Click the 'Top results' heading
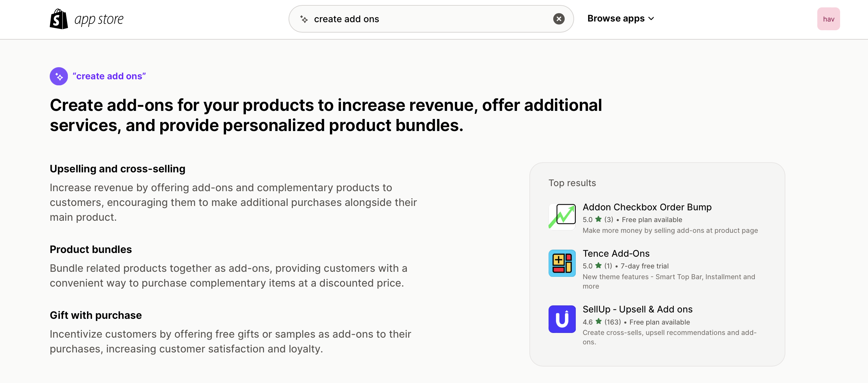Viewport: 868px width, 383px height. [x=572, y=183]
